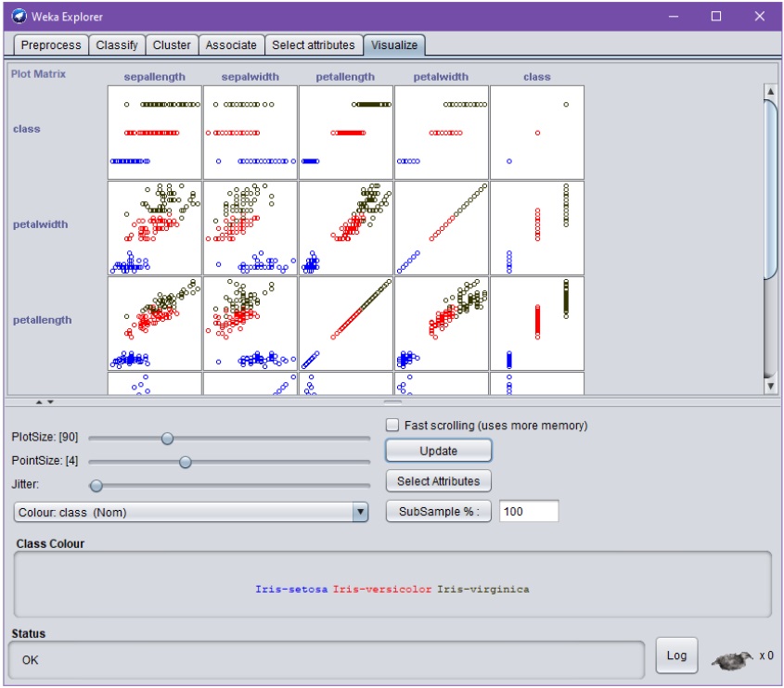Click the SubSample % button
This screenshot has height=688, width=784.
438,510
